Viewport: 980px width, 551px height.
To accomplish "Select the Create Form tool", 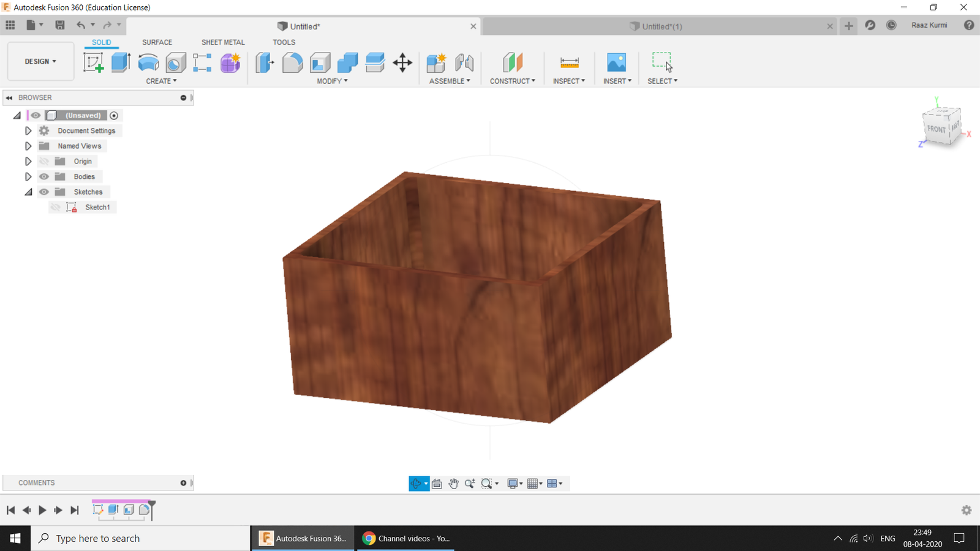I will (230, 62).
